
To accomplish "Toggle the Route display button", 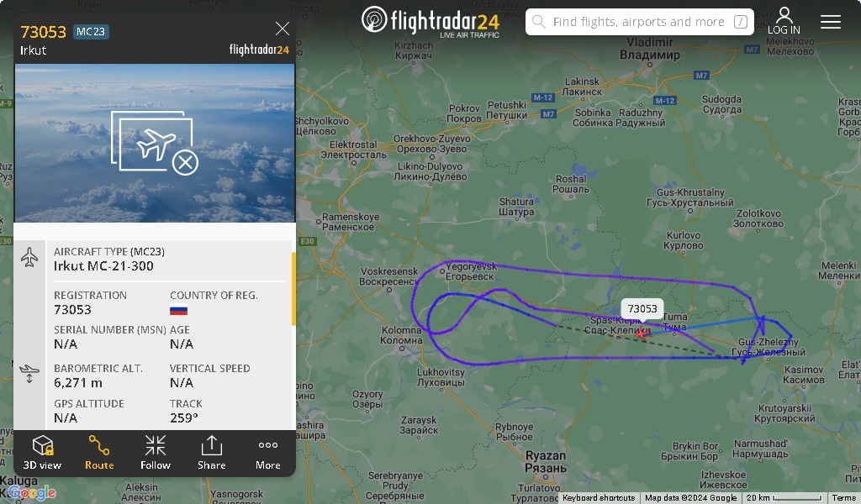I will (x=99, y=453).
